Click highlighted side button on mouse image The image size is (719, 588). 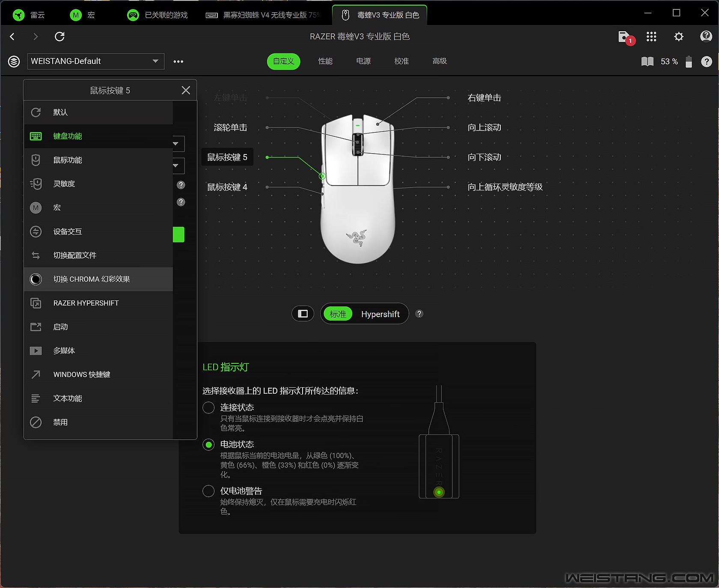click(322, 176)
